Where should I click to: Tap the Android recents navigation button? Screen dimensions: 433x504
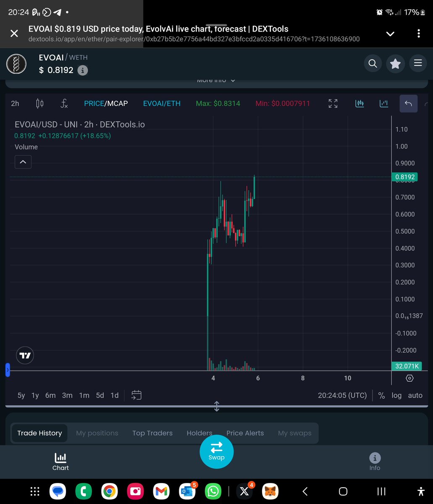coord(381,491)
